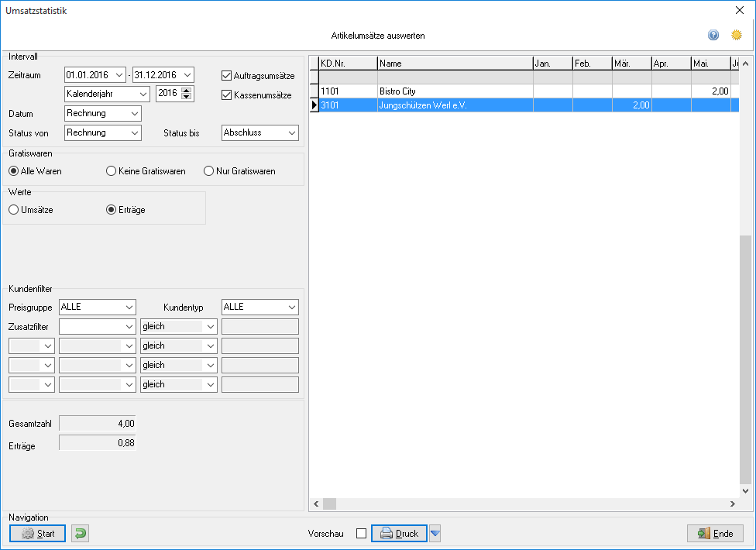
Task: Toggle the Kassenumsätze checkbox
Action: (x=227, y=95)
